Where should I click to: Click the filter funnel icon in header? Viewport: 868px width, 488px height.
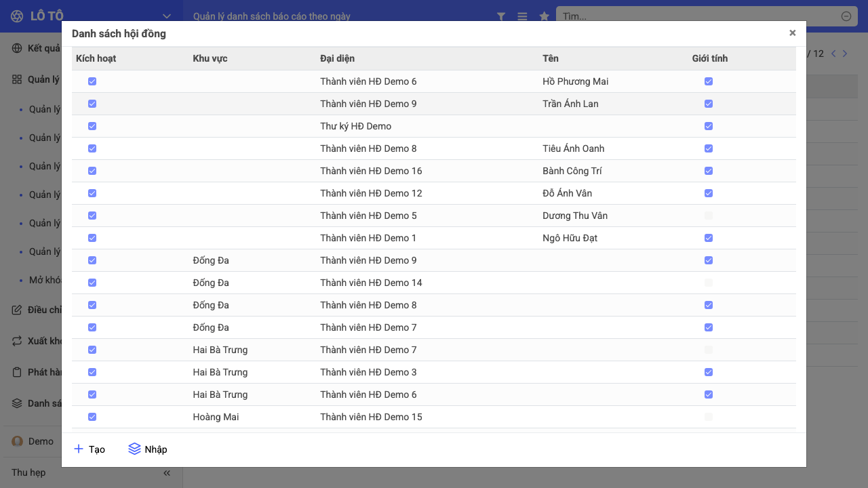pos(501,16)
